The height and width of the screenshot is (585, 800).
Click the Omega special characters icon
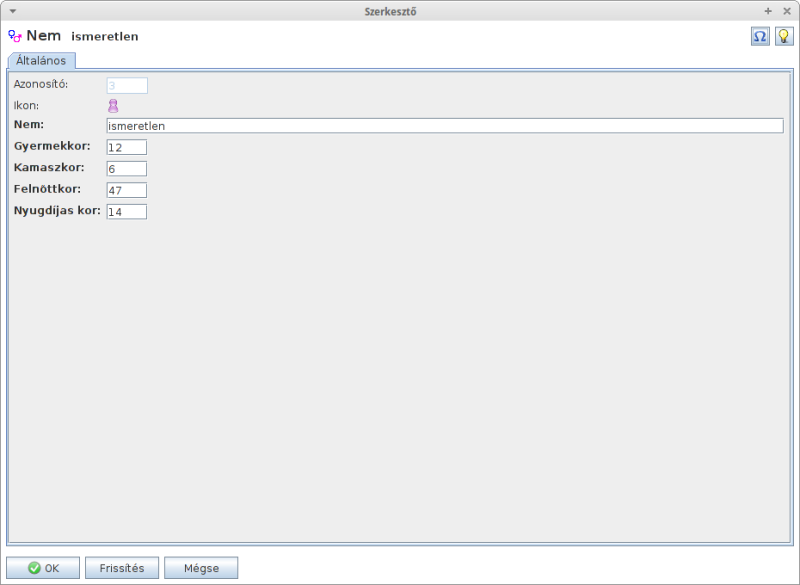(x=760, y=36)
